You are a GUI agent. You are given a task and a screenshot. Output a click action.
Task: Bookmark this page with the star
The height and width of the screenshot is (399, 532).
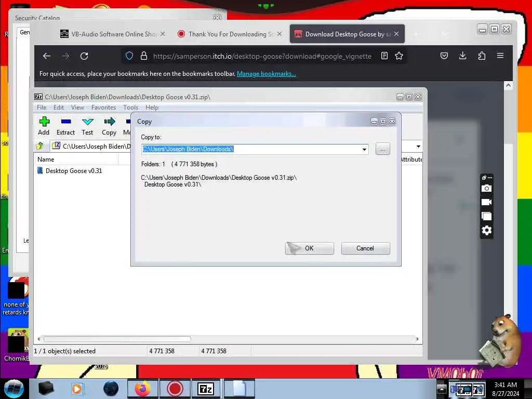click(x=399, y=56)
